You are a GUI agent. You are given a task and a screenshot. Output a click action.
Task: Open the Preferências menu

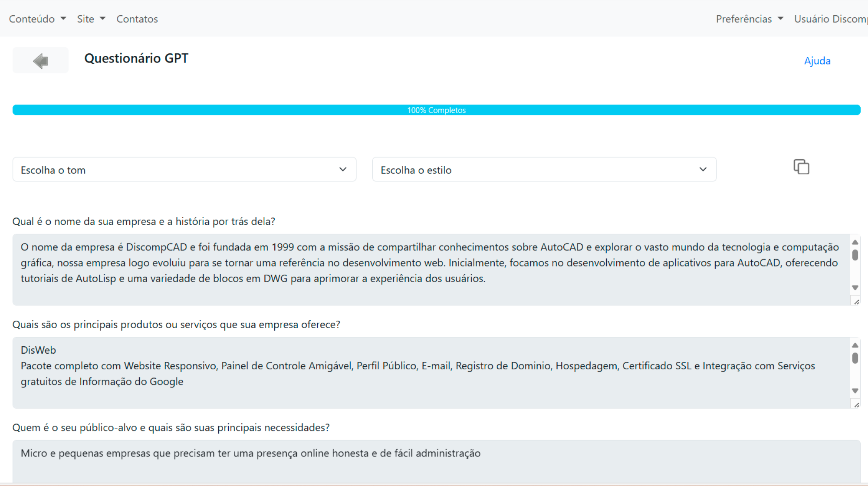[750, 19]
